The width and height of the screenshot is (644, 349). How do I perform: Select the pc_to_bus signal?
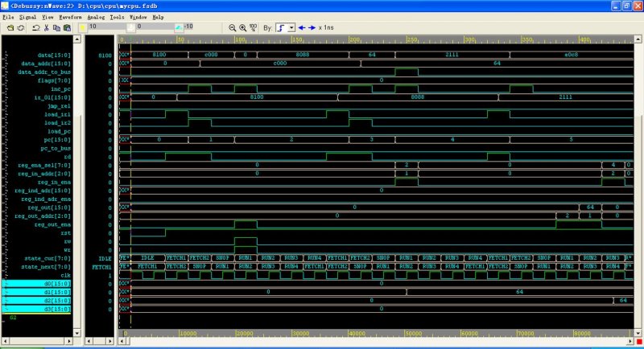(x=56, y=149)
